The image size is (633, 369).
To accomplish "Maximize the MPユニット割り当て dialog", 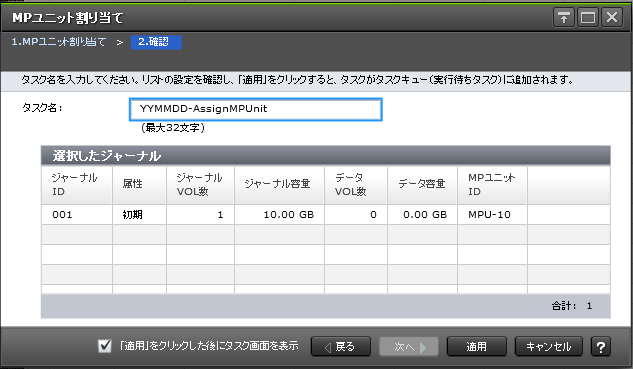I will click(x=588, y=18).
